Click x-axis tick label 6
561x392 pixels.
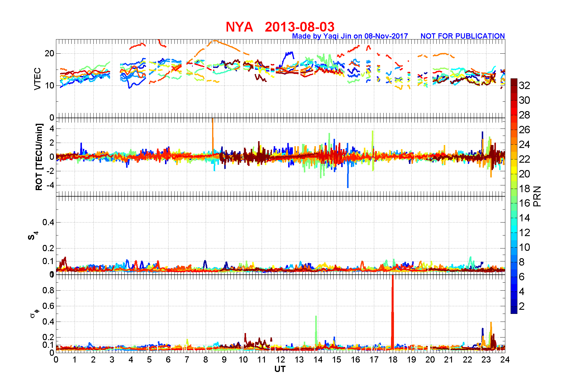coord(168,360)
